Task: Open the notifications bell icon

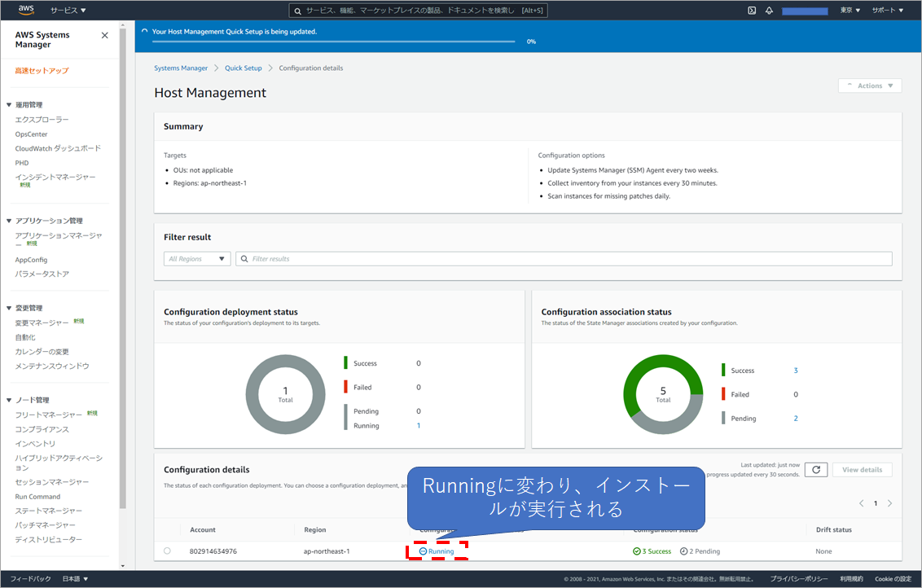Action: point(769,11)
